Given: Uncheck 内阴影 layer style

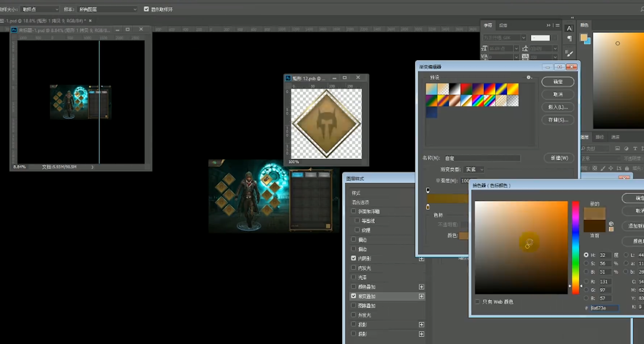Looking at the screenshot, I should pyautogui.click(x=353, y=258).
